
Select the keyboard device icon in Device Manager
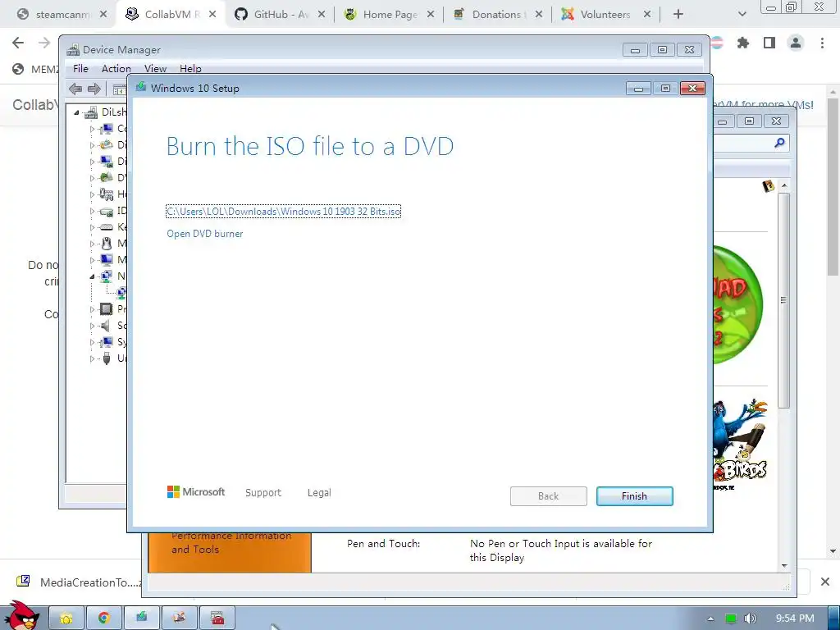pos(107,227)
